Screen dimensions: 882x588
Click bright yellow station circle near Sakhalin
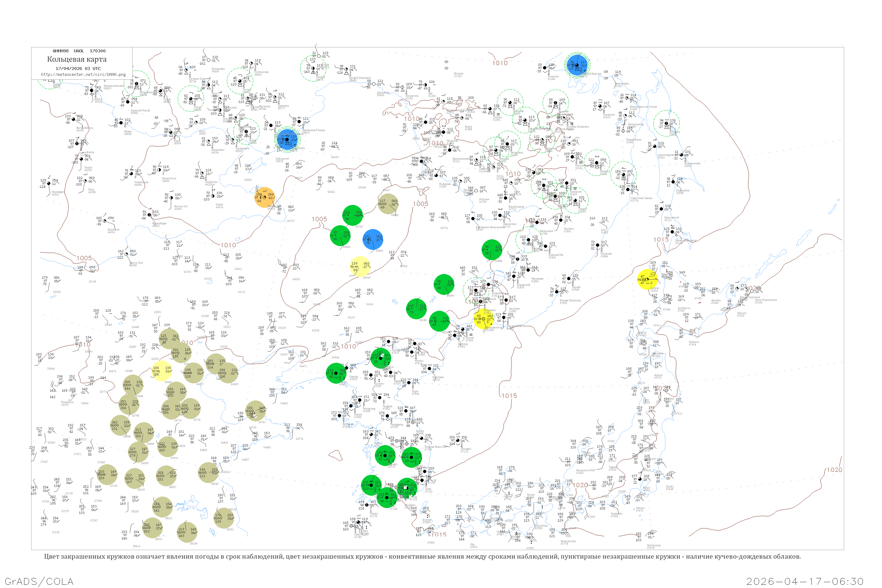coord(647,279)
